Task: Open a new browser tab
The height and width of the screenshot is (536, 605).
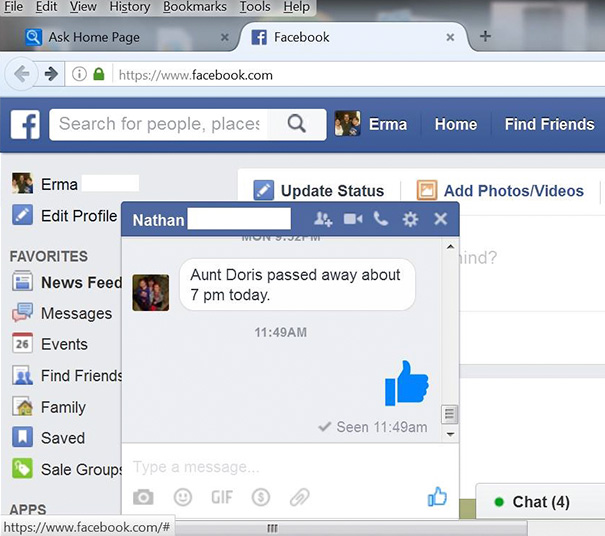Action: [x=485, y=37]
